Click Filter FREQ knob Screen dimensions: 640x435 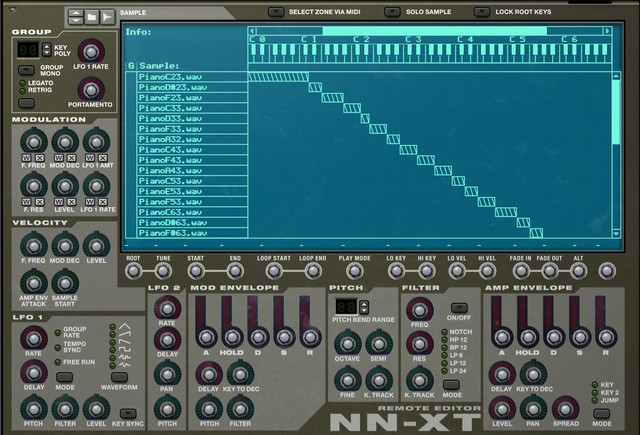pos(420,310)
